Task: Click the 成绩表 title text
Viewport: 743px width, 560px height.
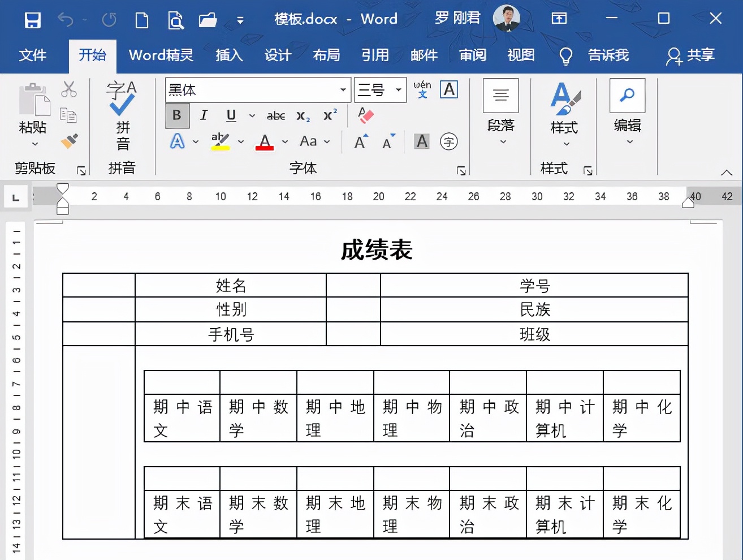Action: [377, 250]
